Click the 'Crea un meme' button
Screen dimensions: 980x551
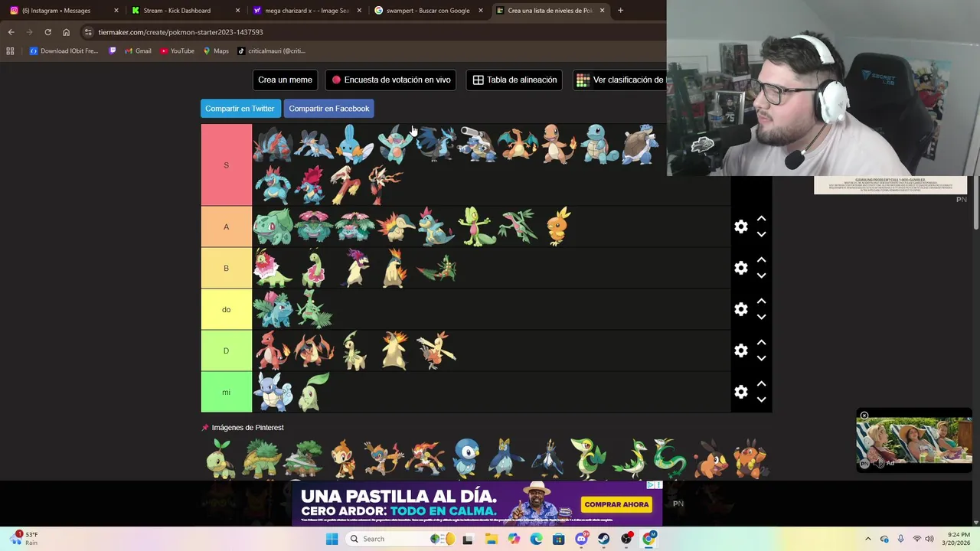click(x=285, y=80)
